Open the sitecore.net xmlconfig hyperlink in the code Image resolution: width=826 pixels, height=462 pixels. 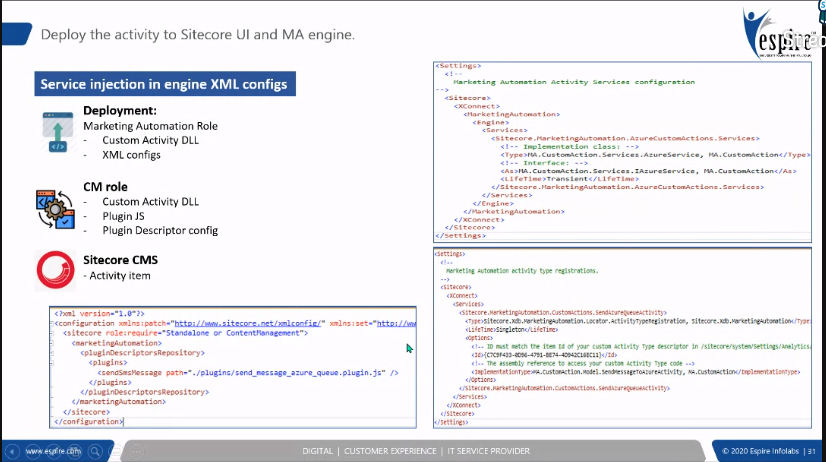[x=248, y=323]
